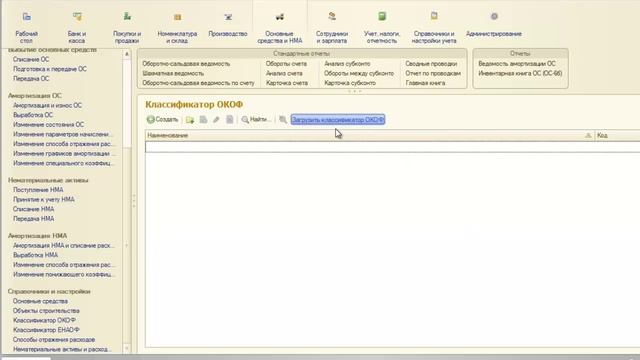Open the Сотрудники и зарплата section
Image resolution: width=640 pixels, height=360 pixels.
(x=332, y=27)
